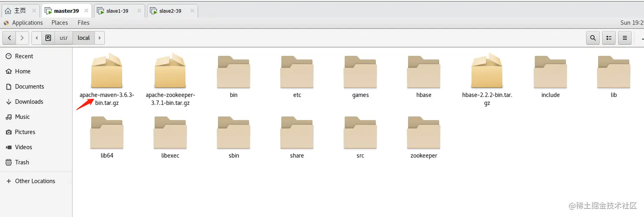This screenshot has width=644, height=217.
Task: Switch to the slave1-39 VM tab
Action: point(117,11)
